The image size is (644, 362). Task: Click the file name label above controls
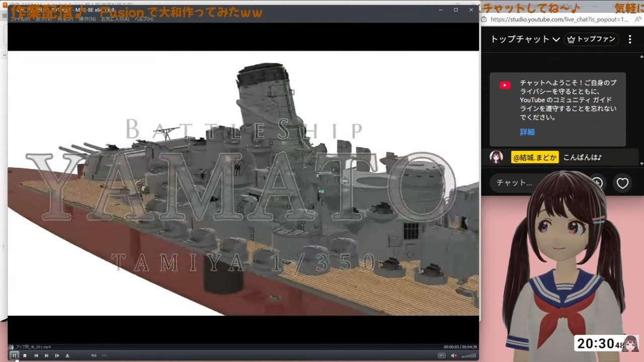click(30, 347)
